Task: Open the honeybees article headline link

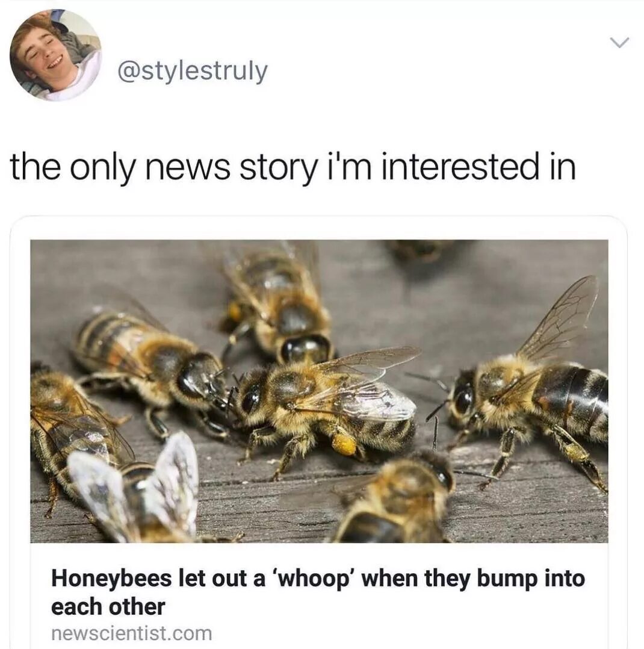Action: [318, 592]
